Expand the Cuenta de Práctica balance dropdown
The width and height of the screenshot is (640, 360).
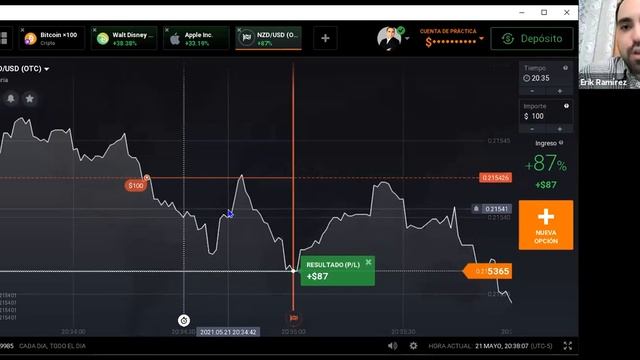click(x=482, y=38)
